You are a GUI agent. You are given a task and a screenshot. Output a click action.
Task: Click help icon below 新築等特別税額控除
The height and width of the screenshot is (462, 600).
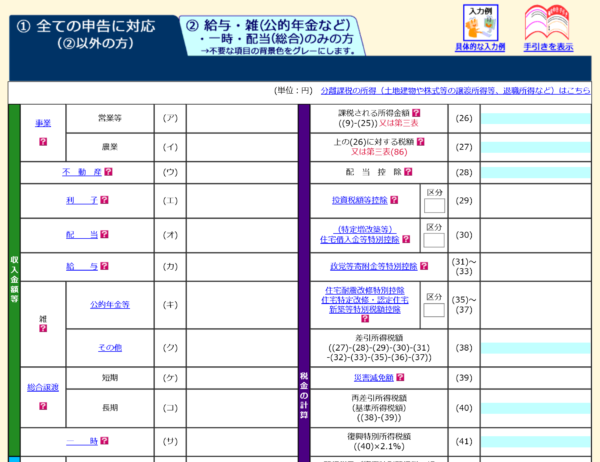[x=365, y=318]
